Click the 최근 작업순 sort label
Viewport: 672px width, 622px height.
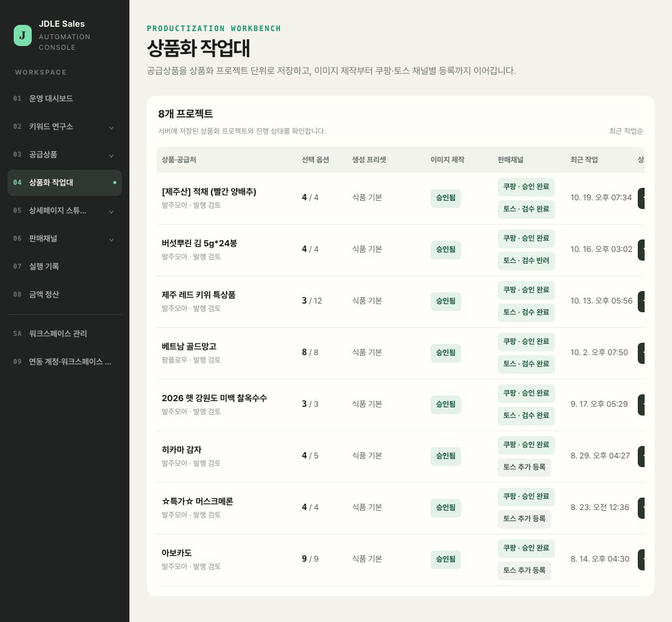pyautogui.click(x=626, y=131)
